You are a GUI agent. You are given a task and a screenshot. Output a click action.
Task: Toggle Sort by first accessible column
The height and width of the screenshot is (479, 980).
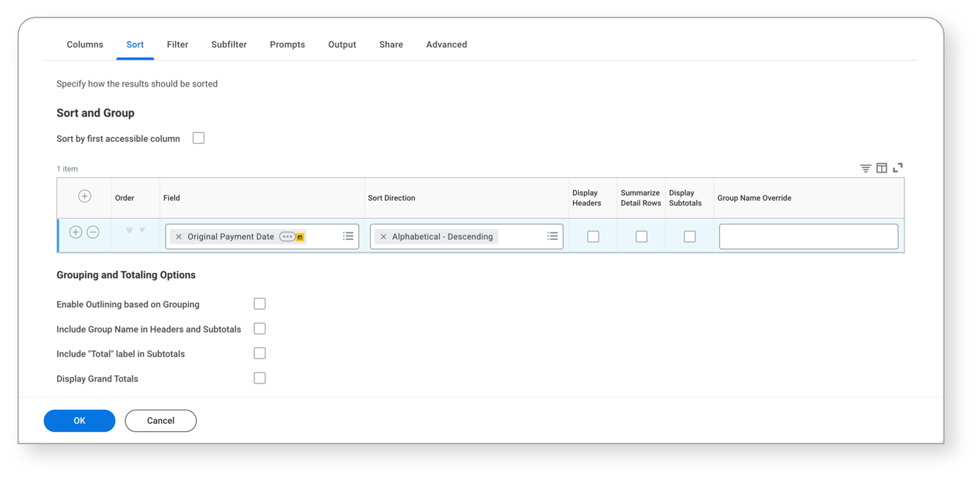198,138
